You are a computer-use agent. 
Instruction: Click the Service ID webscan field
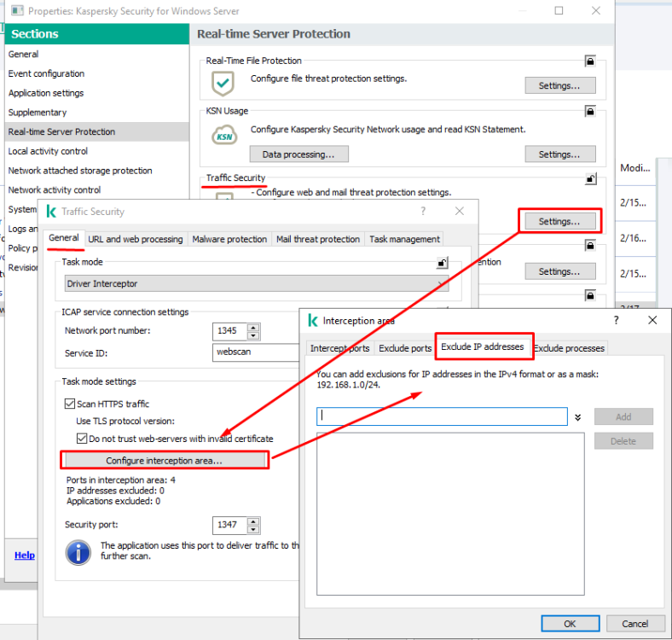click(256, 352)
